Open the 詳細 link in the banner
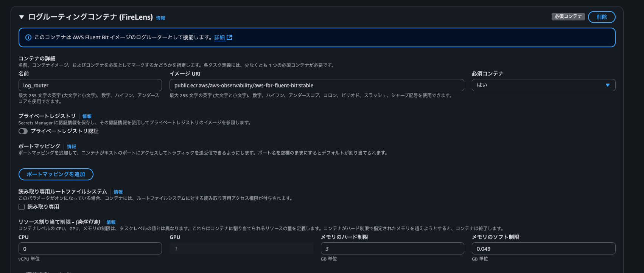 (x=219, y=37)
